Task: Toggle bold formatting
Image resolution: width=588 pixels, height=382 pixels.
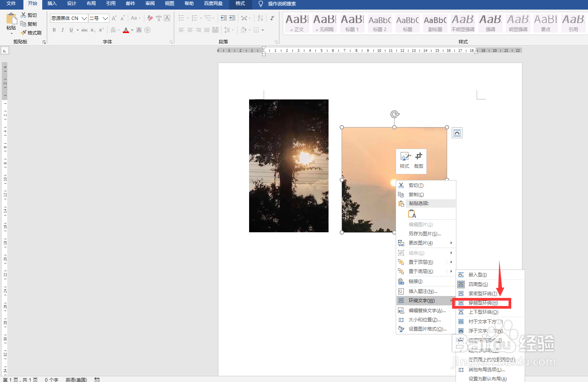Action: click(54, 30)
